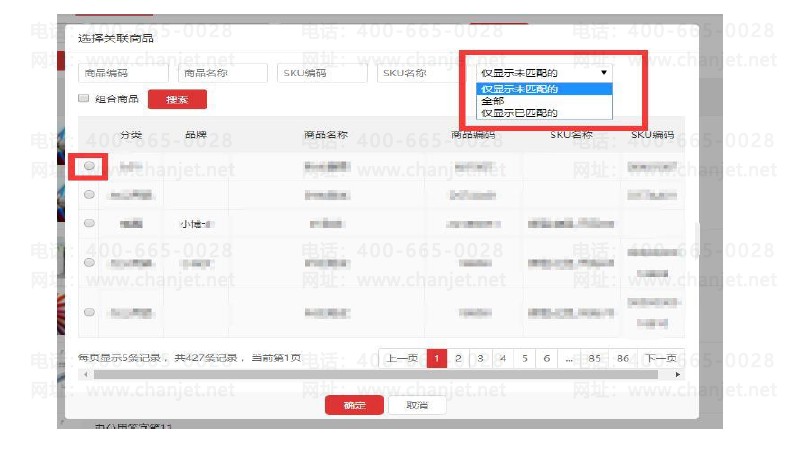This screenshot has width=805, height=456.
Task: Go to previous page with 上一页
Action: 402,358
